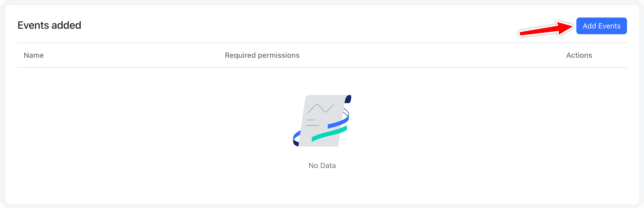Click the No Data text label

coord(322,166)
